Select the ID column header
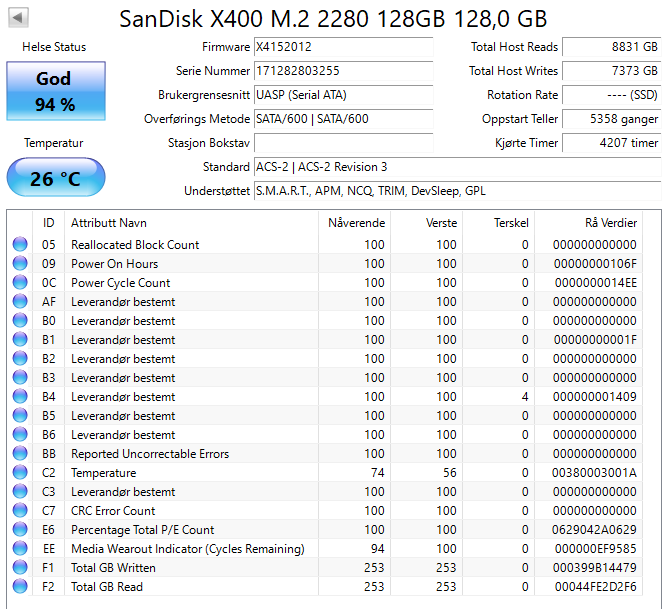The image size is (667, 609). [48, 223]
